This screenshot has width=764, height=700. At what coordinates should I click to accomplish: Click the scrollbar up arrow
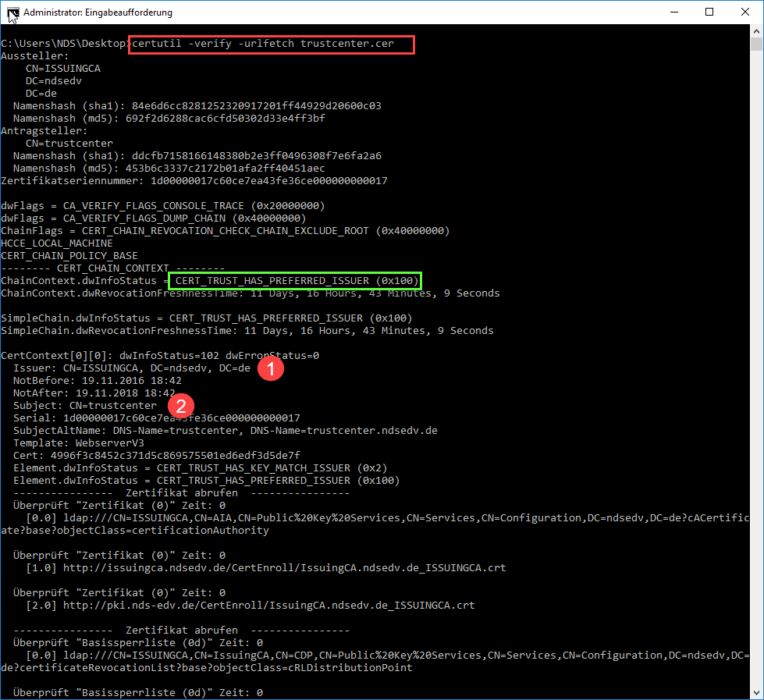(x=756, y=33)
